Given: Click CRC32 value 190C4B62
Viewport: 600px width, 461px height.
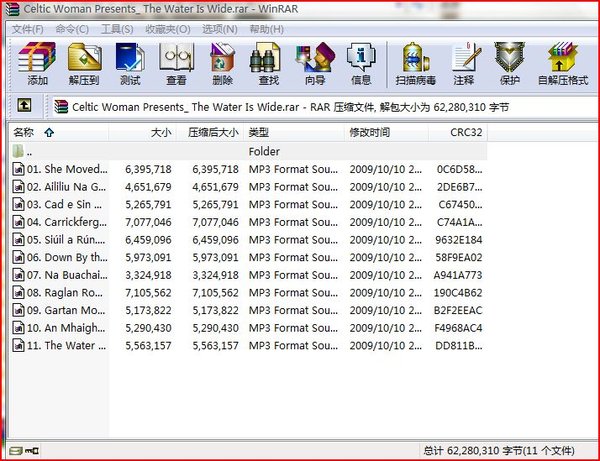Looking at the screenshot, I should pos(458,293).
